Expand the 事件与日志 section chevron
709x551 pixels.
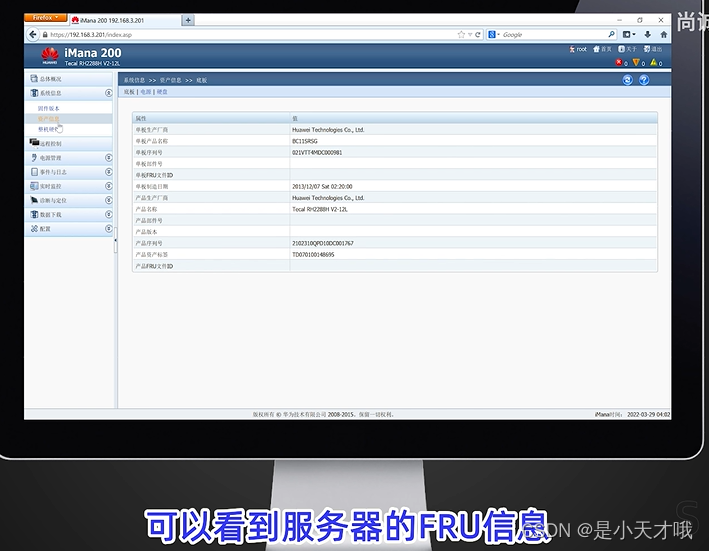(109, 172)
